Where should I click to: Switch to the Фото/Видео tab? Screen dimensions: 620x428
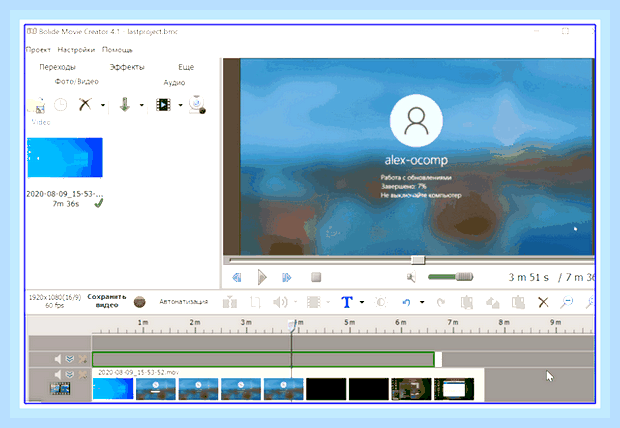click(77, 81)
